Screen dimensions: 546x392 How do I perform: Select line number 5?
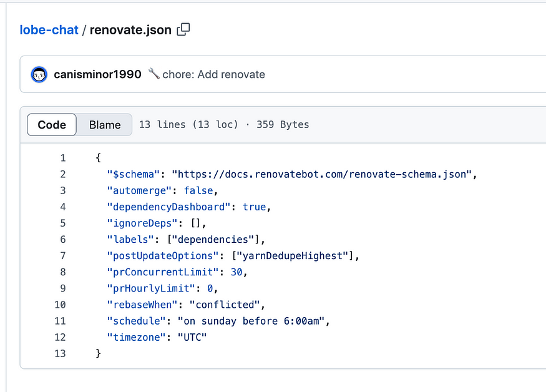pyautogui.click(x=62, y=223)
